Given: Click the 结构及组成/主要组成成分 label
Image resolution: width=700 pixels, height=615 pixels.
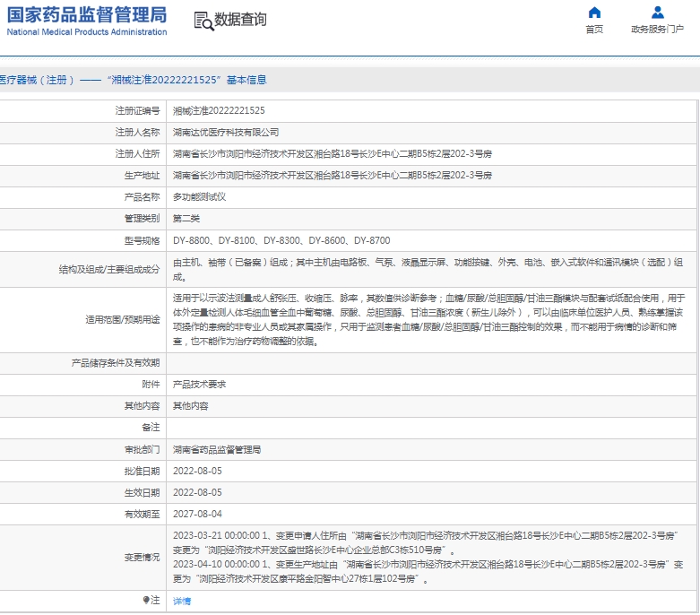Looking at the screenshot, I should pyautogui.click(x=109, y=269).
